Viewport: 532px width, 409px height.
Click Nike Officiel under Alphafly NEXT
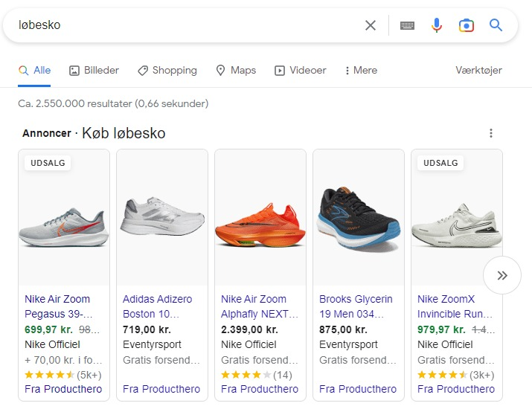point(249,344)
